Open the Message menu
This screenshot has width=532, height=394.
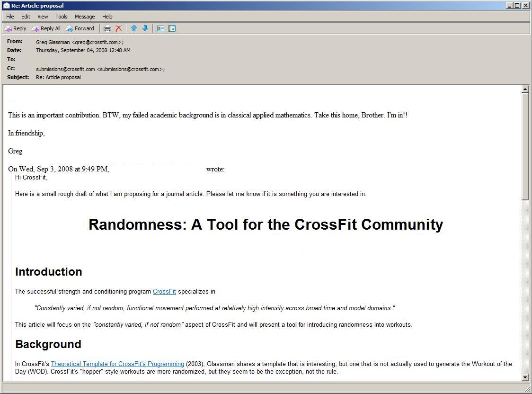coord(85,17)
